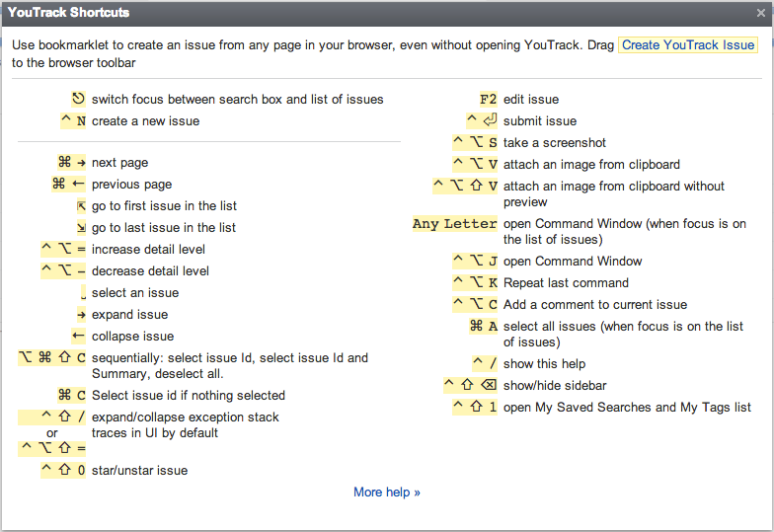
Task: Click the 'Repeat last command' description text
Action: [566, 283]
